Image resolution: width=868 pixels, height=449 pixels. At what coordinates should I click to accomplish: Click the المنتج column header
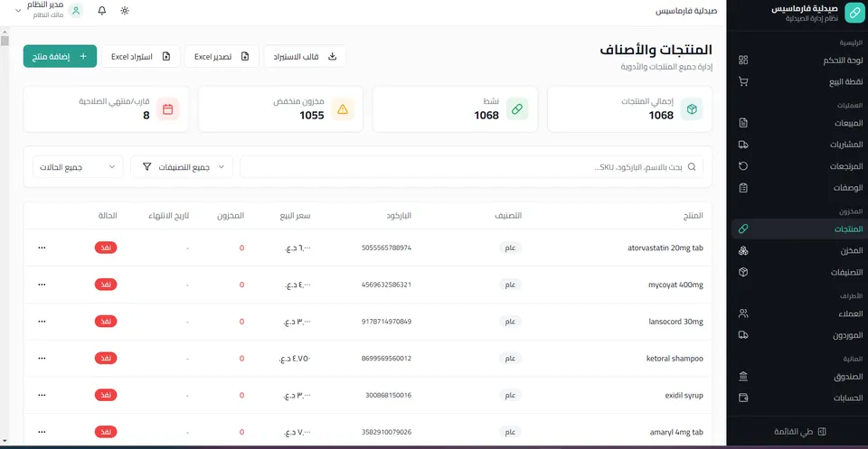point(693,216)
